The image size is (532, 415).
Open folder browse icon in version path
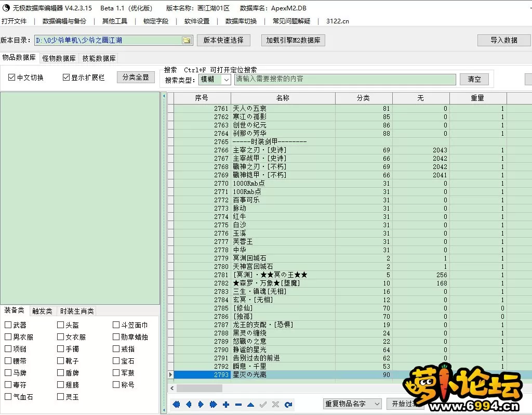(187, 41)
